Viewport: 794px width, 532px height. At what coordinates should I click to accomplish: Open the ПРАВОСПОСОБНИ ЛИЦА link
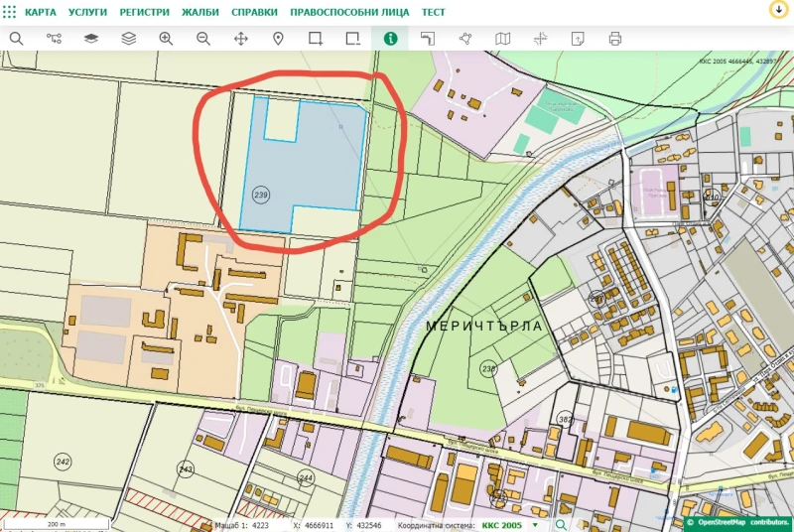tap(349, 12)
